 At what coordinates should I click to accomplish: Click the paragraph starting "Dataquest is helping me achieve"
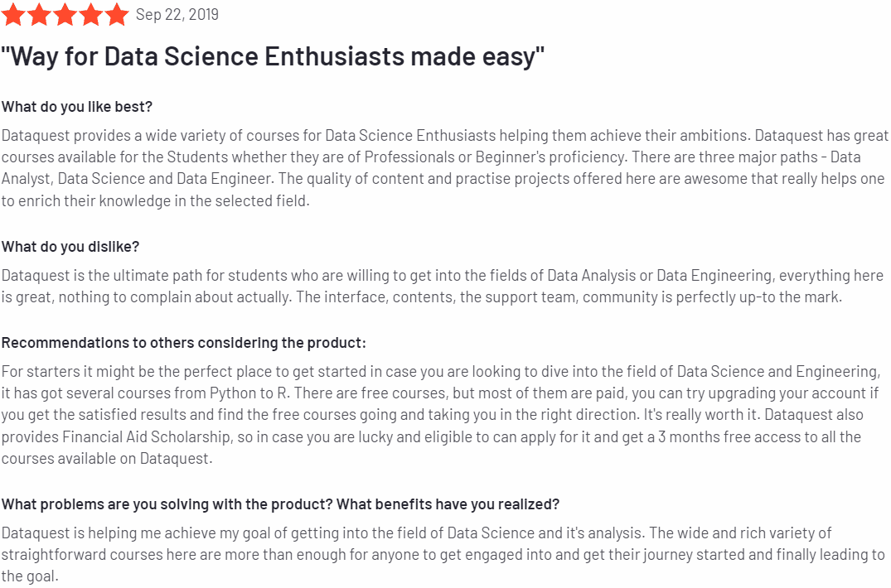coord(443,555)
